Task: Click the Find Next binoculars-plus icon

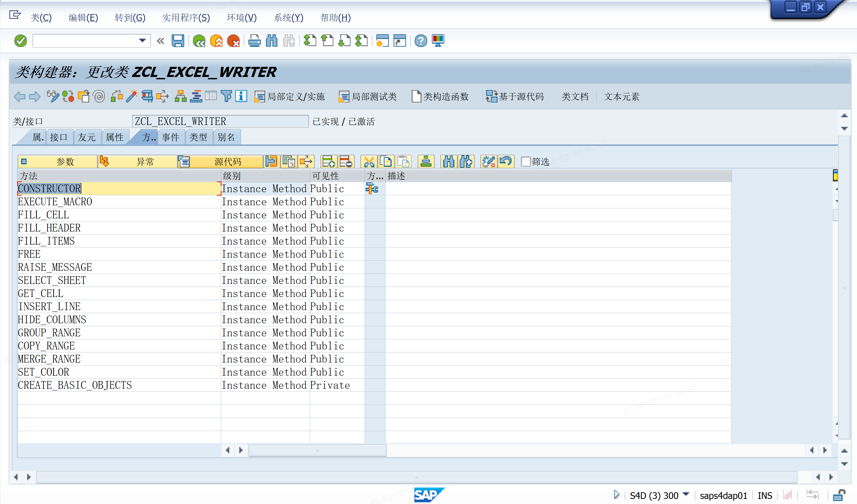Action: click(x=466, y=162)
